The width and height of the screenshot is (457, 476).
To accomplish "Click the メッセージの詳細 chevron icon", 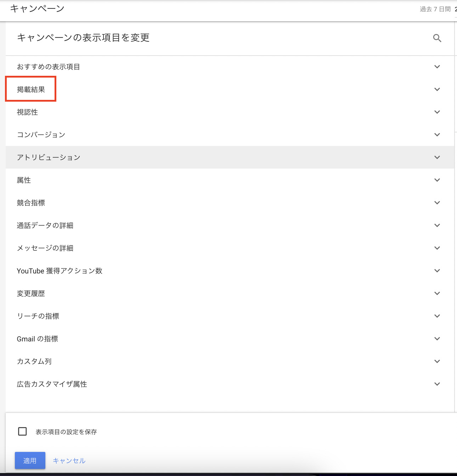I will point(437,248).
